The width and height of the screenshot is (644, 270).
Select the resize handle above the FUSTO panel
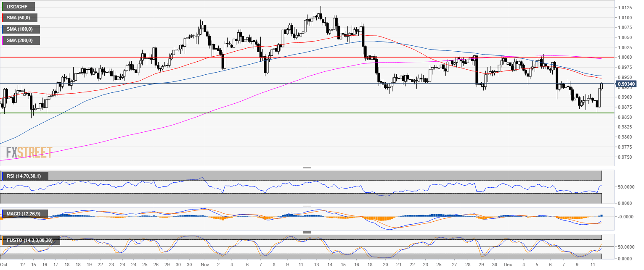click(x=307, y=232)
